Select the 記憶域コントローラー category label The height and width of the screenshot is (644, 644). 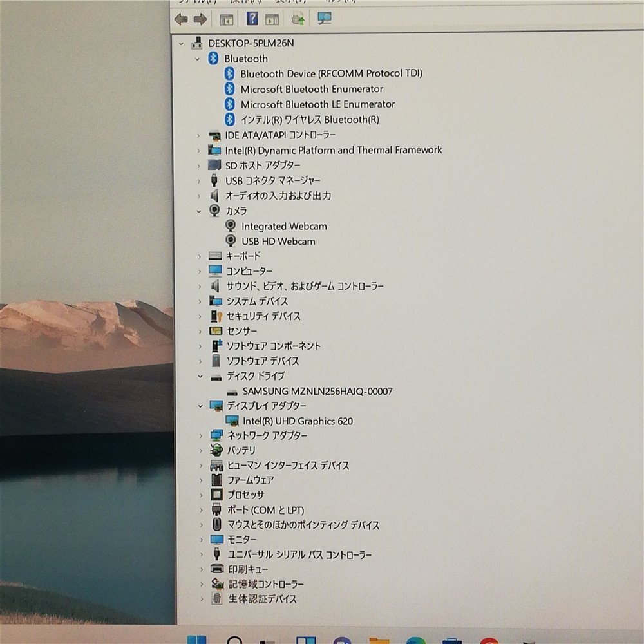pos(266,584)
